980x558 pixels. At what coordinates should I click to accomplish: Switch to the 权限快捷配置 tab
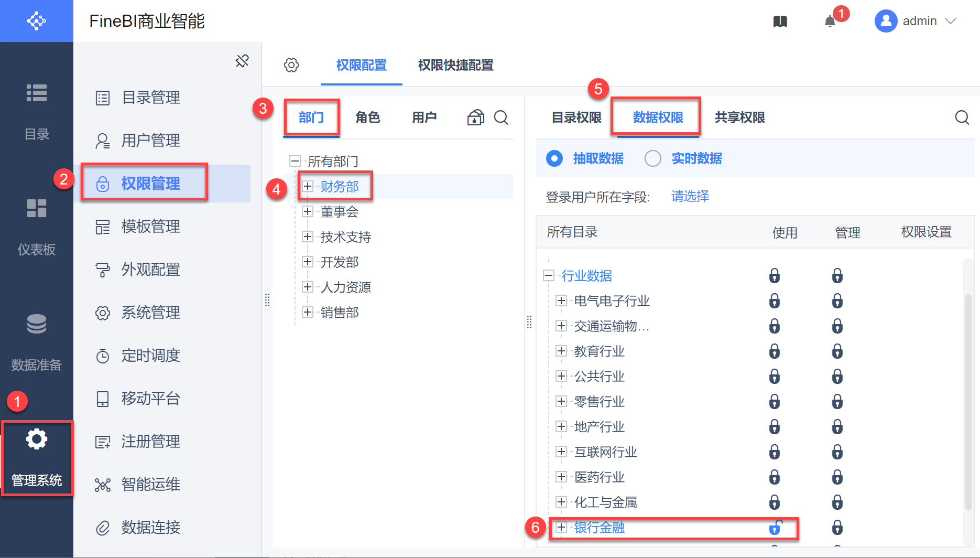(456, 65)
